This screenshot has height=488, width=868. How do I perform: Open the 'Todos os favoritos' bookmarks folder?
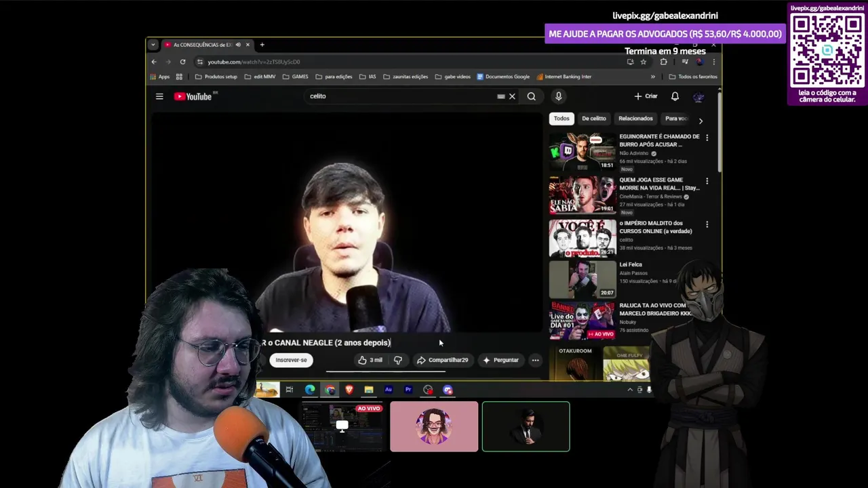tap(693, 77)
